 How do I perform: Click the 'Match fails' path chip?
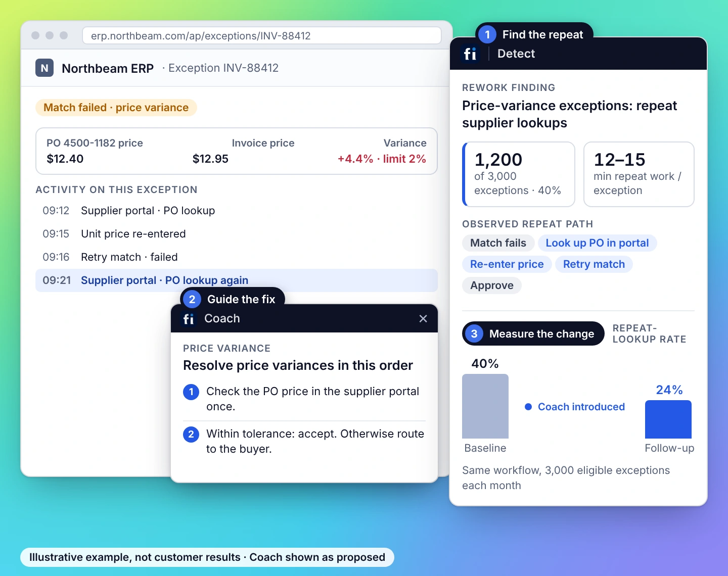(498, 243)
